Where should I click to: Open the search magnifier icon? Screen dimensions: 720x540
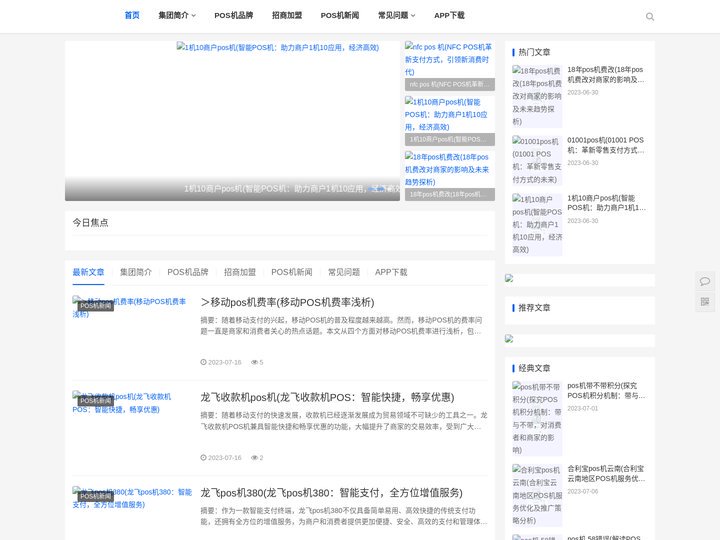click(x=650, y=17)
